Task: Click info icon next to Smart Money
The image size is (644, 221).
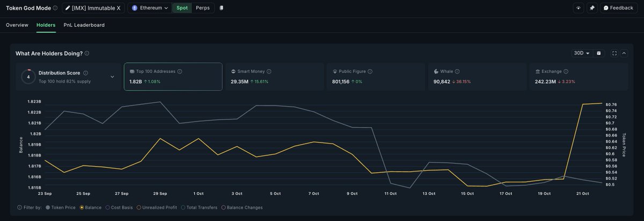Action: (x=269, y=72)
